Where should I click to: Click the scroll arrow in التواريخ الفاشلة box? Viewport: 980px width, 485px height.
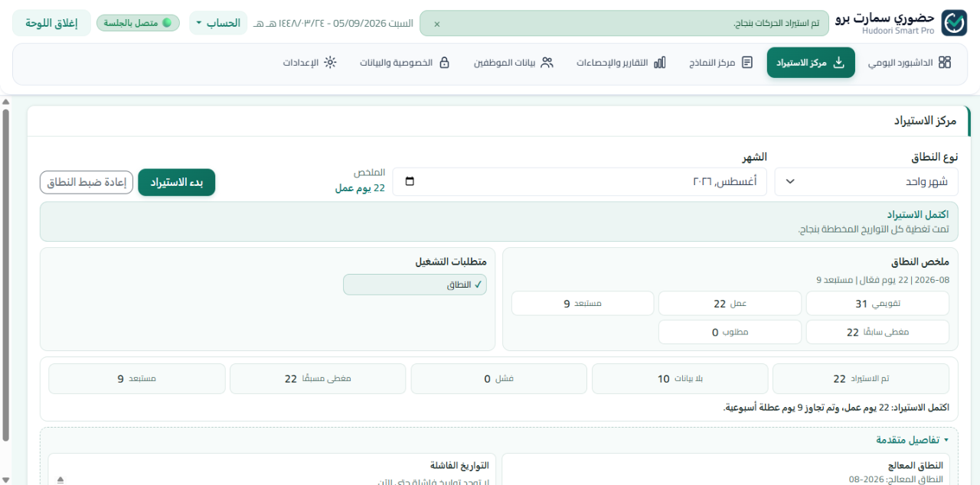point(60,480)
